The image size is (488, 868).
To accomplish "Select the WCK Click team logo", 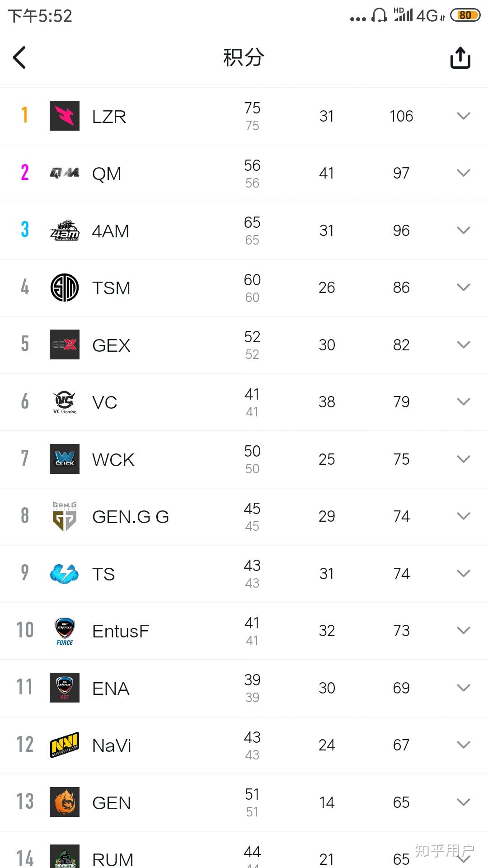I will 64,459.
